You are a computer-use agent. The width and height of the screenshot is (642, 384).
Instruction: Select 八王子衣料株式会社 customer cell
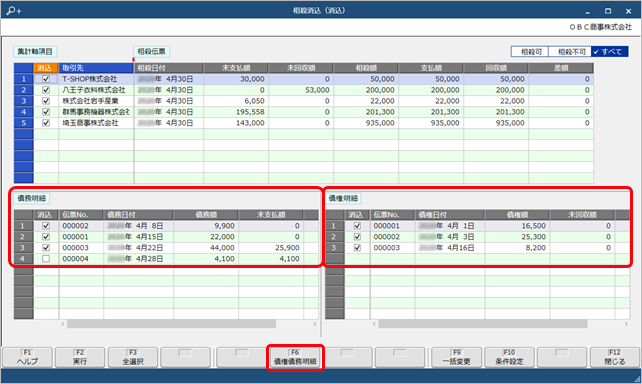point(96,90)
